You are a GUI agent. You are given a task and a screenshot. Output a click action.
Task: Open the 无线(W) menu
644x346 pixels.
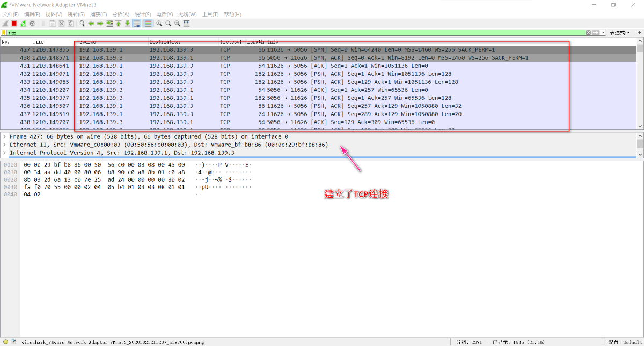click(x=187, y=14)
